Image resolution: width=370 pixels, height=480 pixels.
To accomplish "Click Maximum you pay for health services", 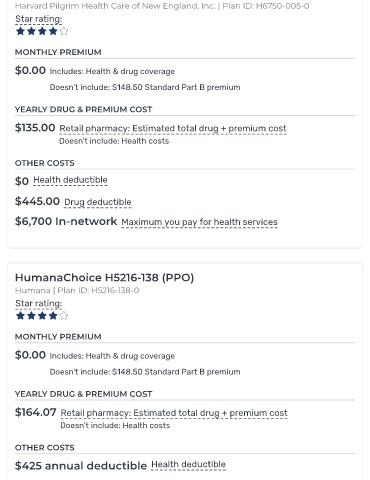I will [199, 222].
